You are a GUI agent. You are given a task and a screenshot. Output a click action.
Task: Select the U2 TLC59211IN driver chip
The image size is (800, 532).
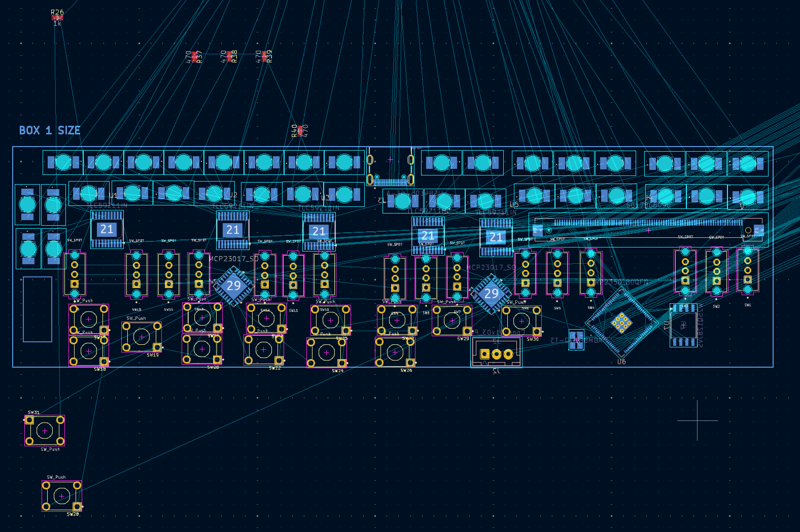click(x=233, y=230)
